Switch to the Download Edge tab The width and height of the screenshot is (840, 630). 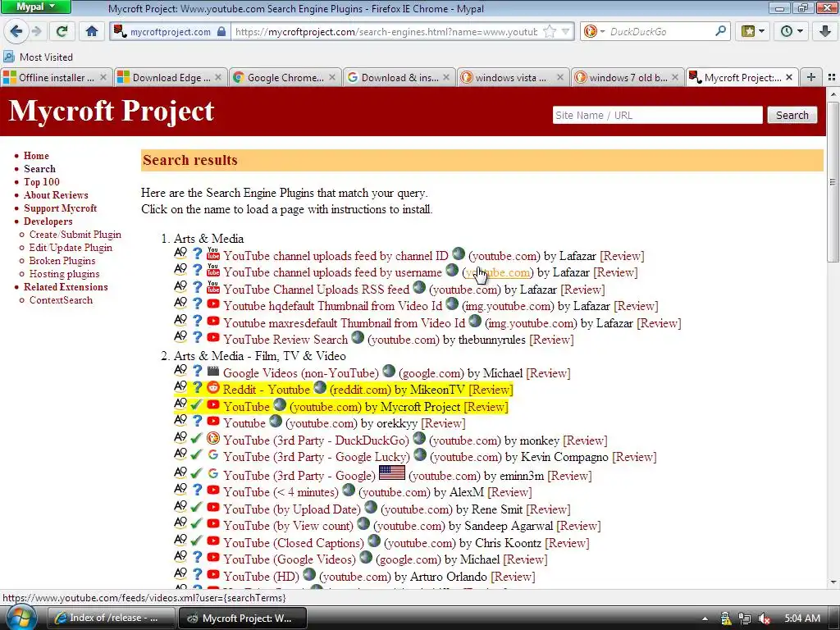pos(171,78)
